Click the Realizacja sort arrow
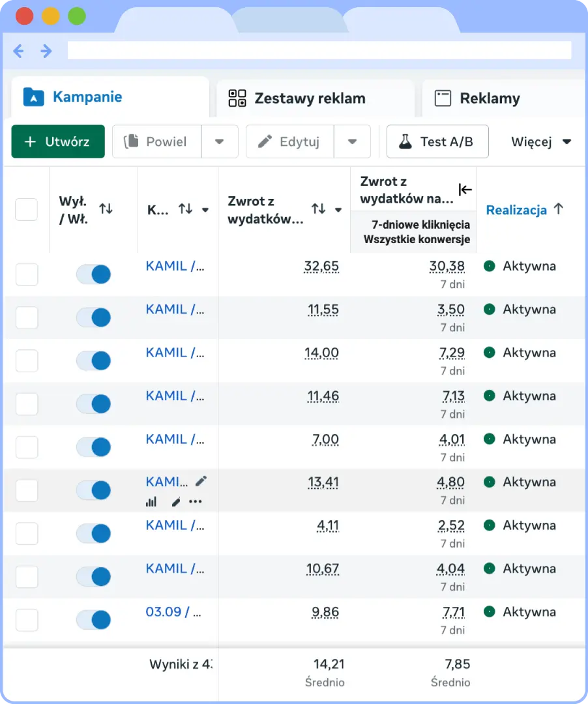Image resolution: width=588 pixels, height=704 pixels. [558, 209]
